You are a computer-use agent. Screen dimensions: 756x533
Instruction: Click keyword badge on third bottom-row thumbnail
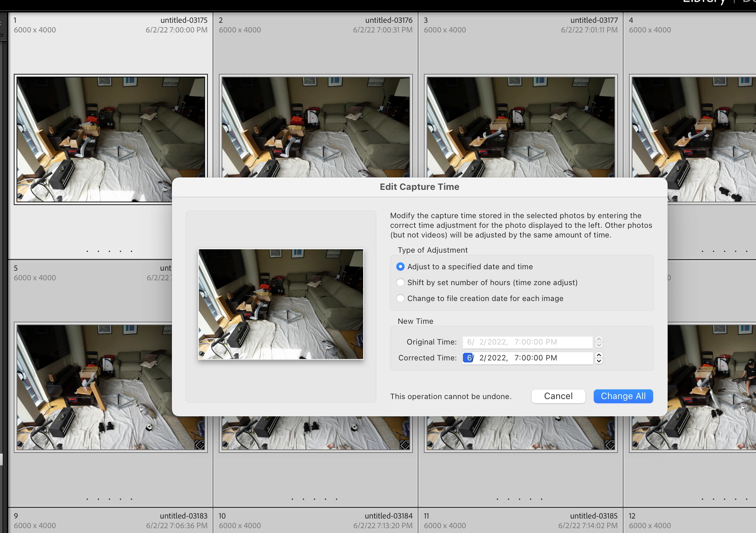click(x=610, y=445)
